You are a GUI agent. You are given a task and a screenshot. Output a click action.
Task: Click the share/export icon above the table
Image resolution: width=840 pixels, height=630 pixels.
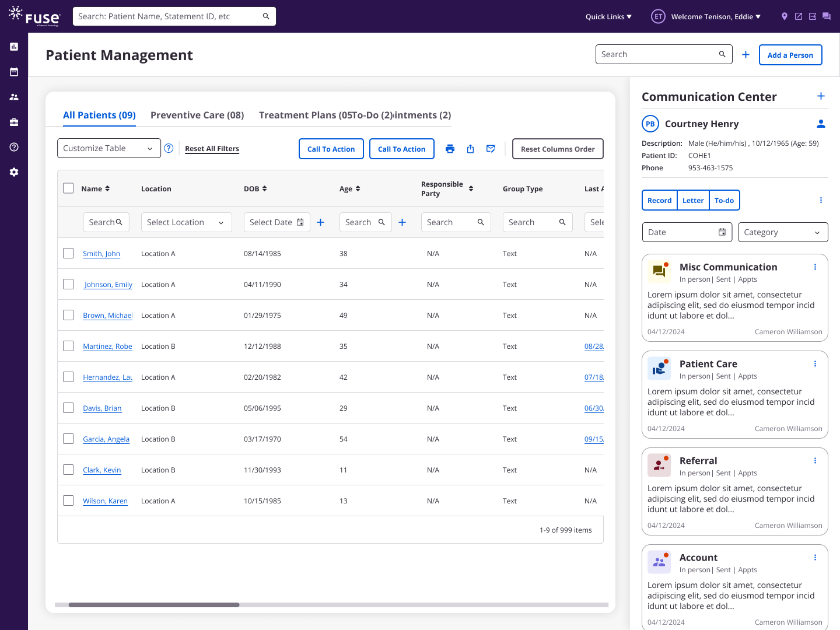click(470, 149)
